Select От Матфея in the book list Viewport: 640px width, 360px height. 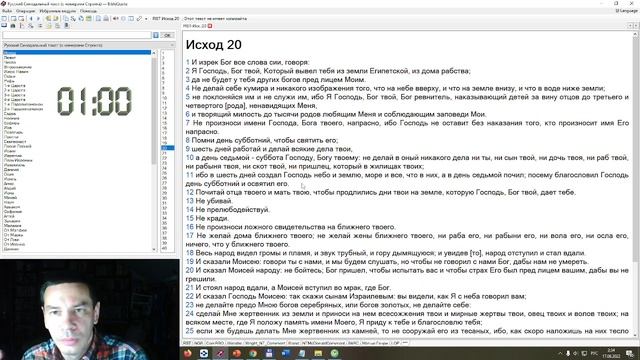tap(15, 230)
